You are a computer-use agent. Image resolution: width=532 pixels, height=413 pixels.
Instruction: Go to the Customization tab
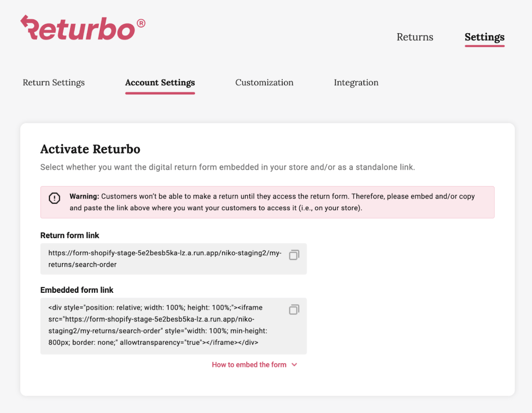(264, 83)
